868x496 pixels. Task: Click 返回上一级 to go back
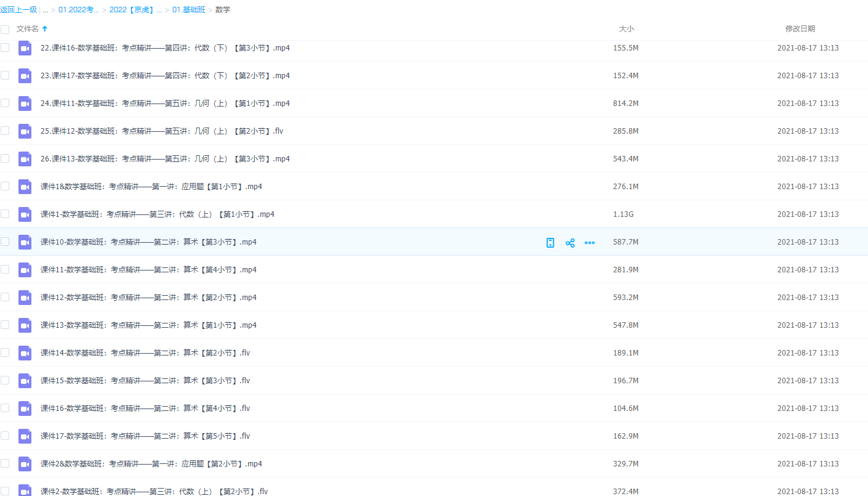(18, 10)
